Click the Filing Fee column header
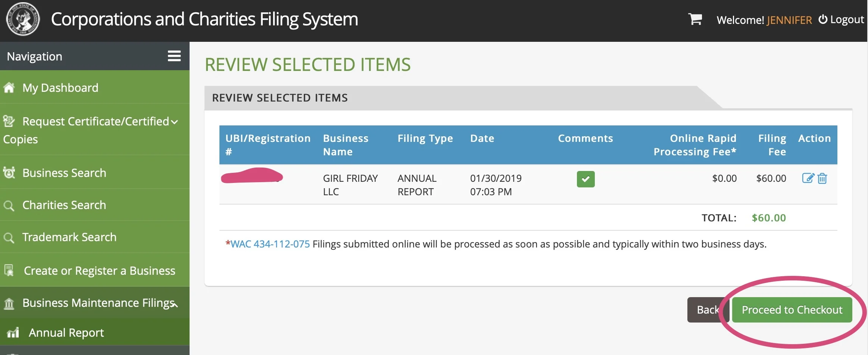 (x=772, y=145)
